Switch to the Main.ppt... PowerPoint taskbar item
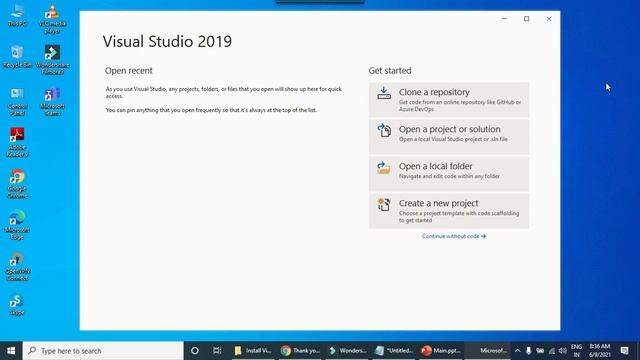The height and width of the screenshot is (360, 640). click(x=441, y=351)
